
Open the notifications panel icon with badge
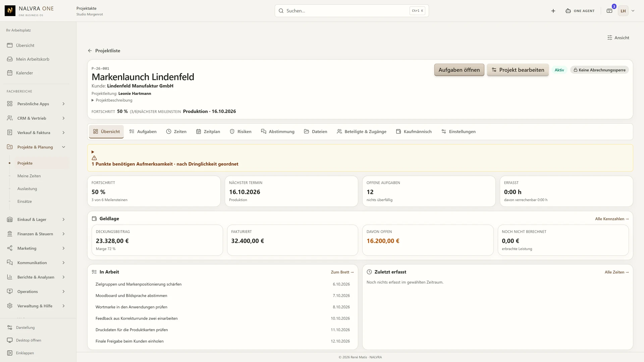click(609, 11)
